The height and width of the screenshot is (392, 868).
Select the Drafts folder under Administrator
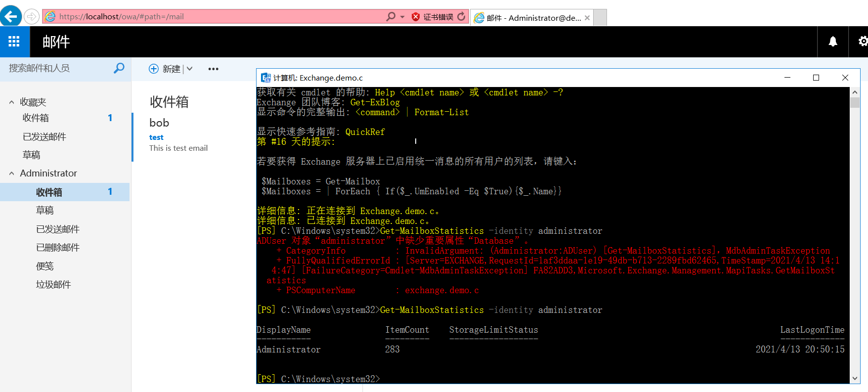coord(45,211)
